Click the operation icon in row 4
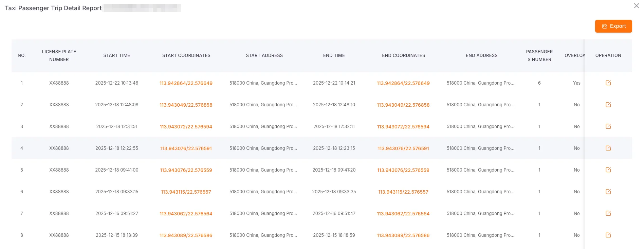This screenshot has height=249, width=644. [608, 148]
